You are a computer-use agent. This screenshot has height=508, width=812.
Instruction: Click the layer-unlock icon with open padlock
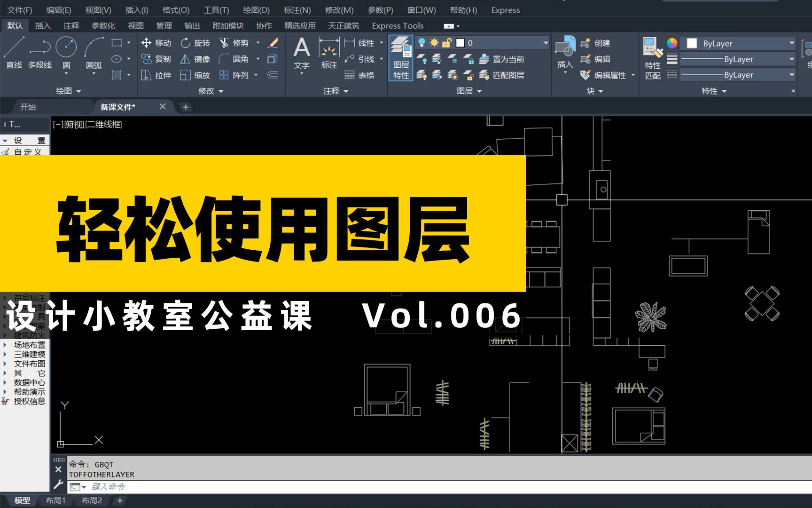468,75
